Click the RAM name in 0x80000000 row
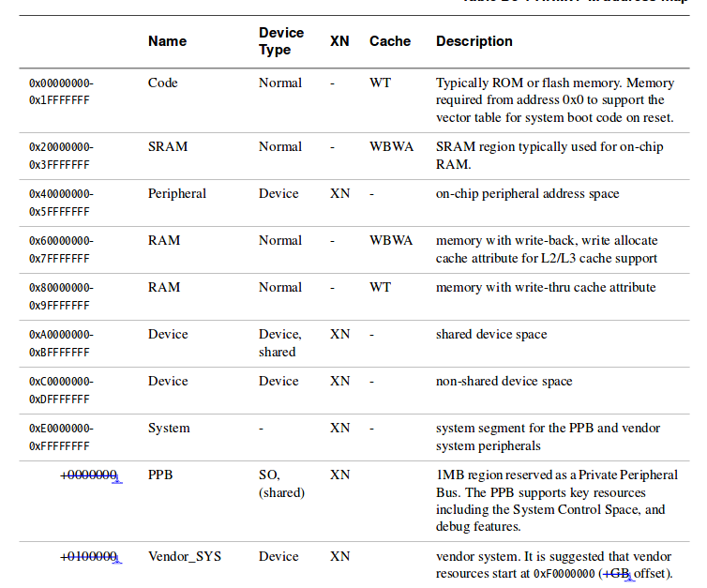Viewport: 707px width, 588px height. click(164, 288)
